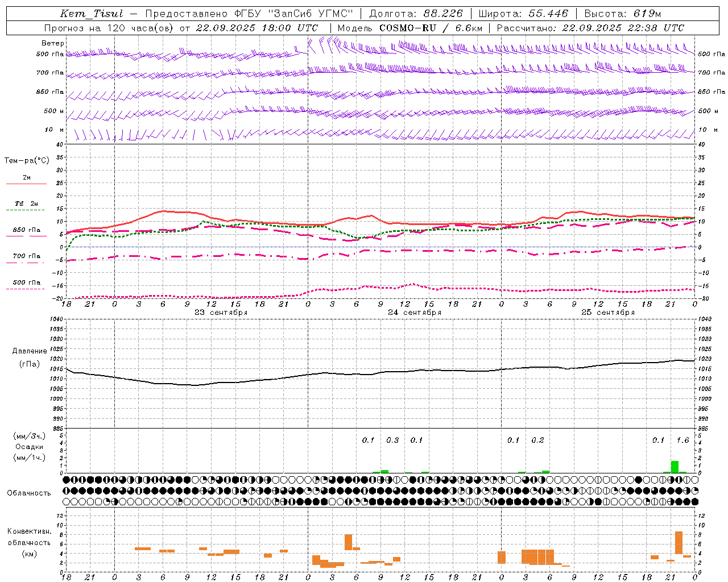Viewport: 728px width, 582px height.
Task: Click the 2м temperature legend entry
Action: pos(27,177)
